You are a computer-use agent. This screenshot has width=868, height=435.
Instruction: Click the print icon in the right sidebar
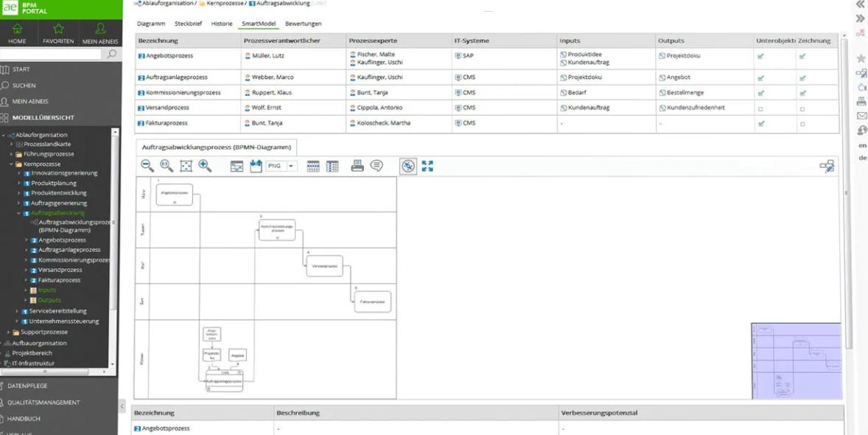861,102
